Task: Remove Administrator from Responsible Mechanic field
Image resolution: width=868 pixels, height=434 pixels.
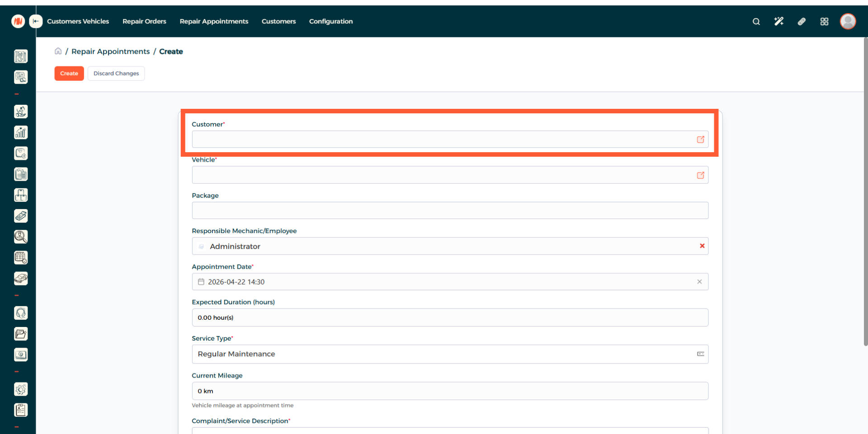Action: [702, 246]
